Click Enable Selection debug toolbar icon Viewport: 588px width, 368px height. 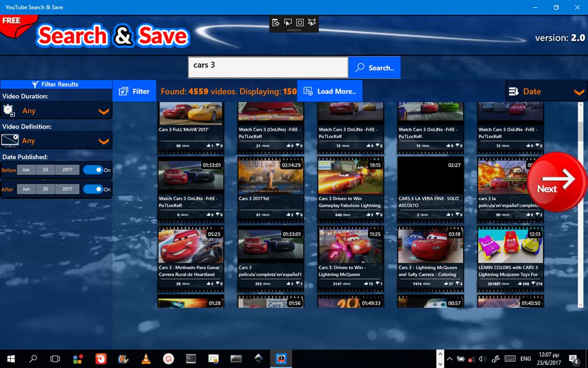point(288,23)
